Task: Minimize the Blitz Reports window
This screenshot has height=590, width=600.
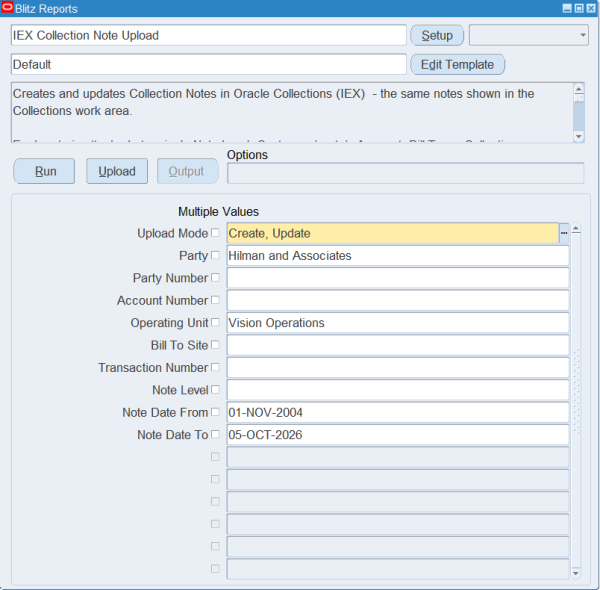Action: [567, 8]
